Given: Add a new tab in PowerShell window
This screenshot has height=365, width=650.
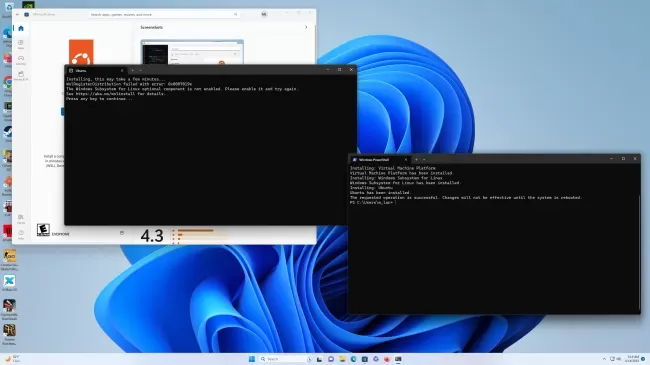Looking at the screenshot, I should pyautogui.click(x=417, y=160).
